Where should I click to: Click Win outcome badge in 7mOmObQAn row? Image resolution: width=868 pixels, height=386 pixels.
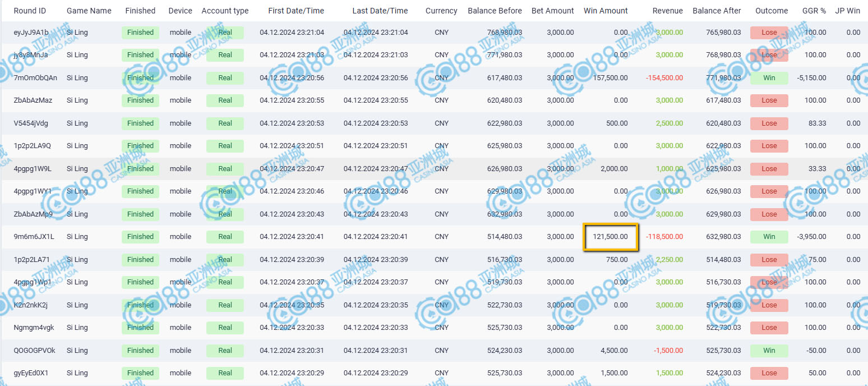(x=769, y=78)
